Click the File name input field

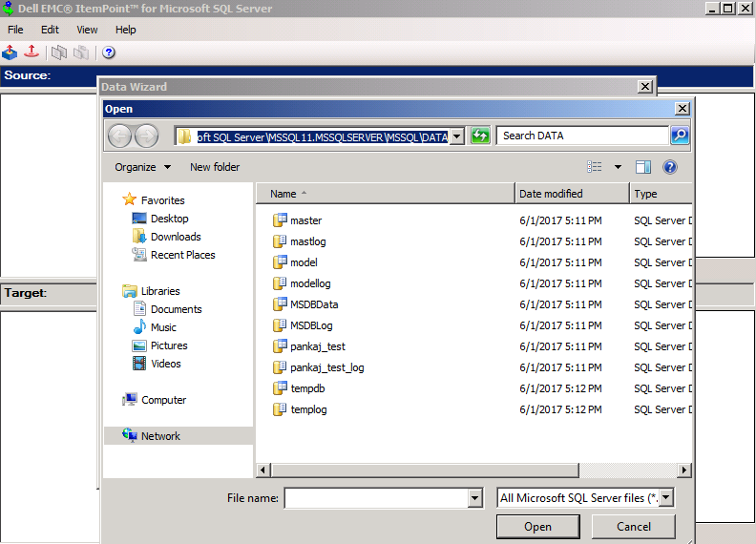click(376, 498)
